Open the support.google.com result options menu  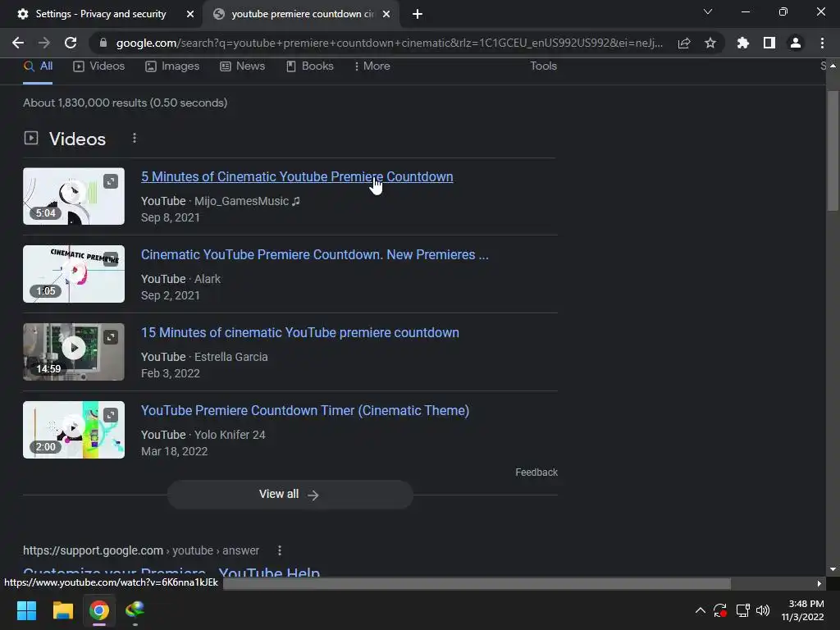tap(280, 550)
